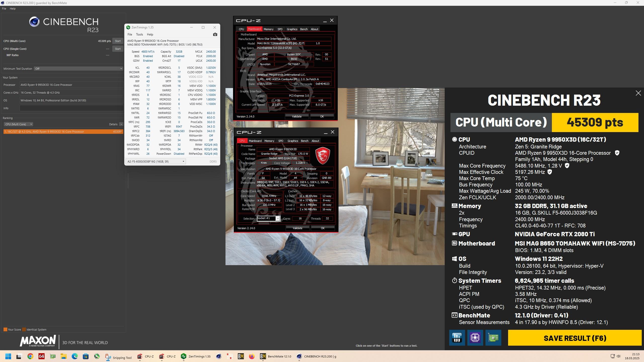
Task: Open Bench tab in the Mainboard CPU-Z window
Action: (x=304, y=29)
